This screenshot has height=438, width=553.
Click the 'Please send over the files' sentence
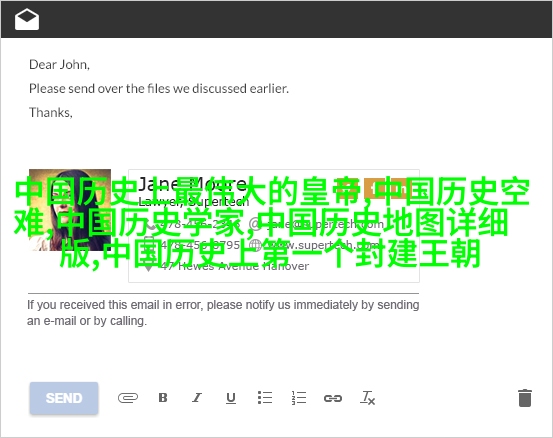(159, 89)
